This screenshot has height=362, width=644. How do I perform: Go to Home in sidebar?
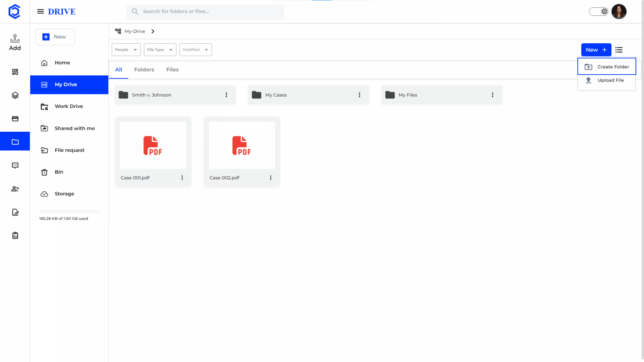69,63
